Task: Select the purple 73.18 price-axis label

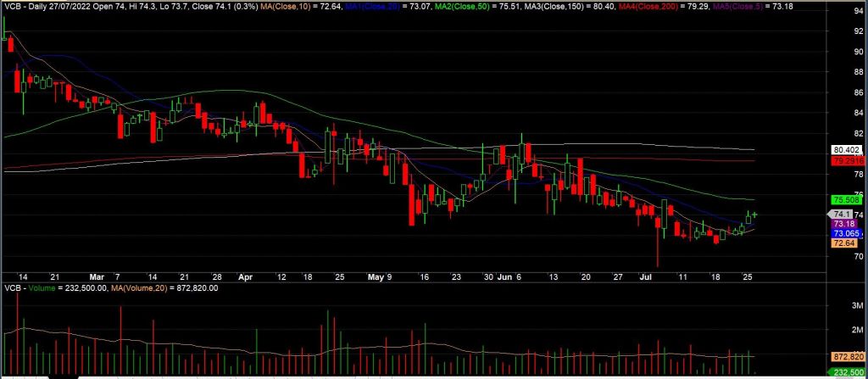Action: [845, 223]
